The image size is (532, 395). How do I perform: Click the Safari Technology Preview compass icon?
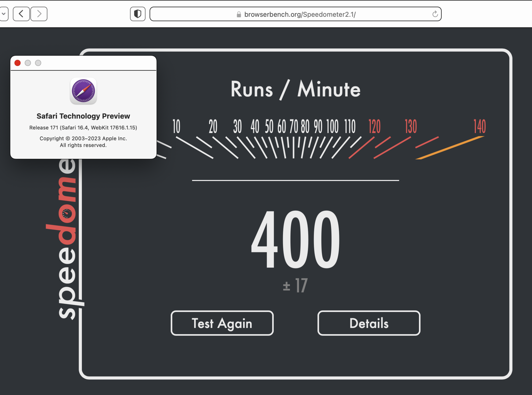[x=83, y=91]
